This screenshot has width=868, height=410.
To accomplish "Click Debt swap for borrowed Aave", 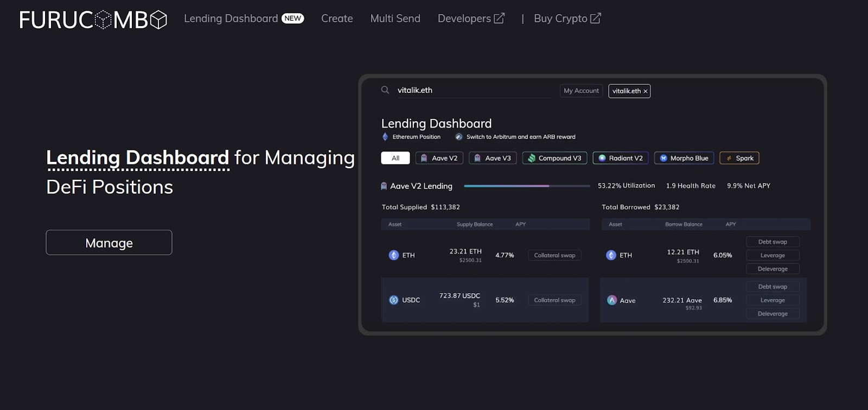I will [x=773, y=287].
